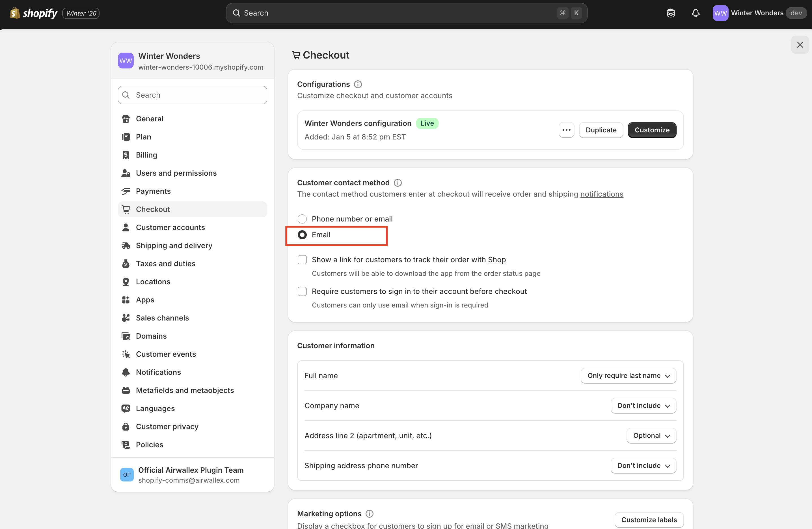Open the Metafields and metaobjects settings
The image size is (812, 529).
[x=185, y=390]
